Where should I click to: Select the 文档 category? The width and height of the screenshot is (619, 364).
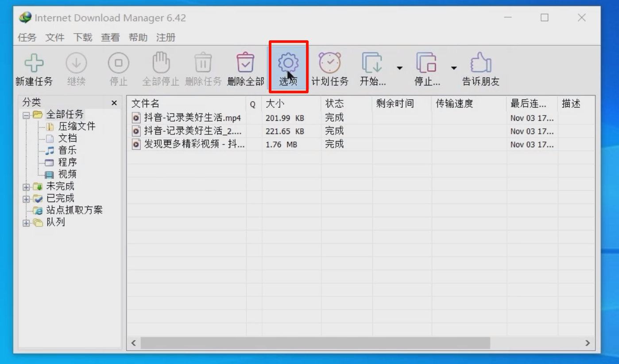point(67,138)
